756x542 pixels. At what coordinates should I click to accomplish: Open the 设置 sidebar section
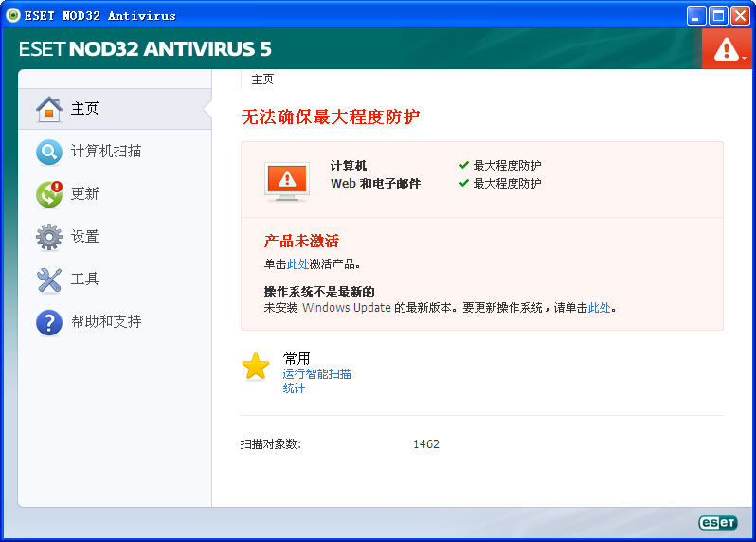[x=115, y=236]
